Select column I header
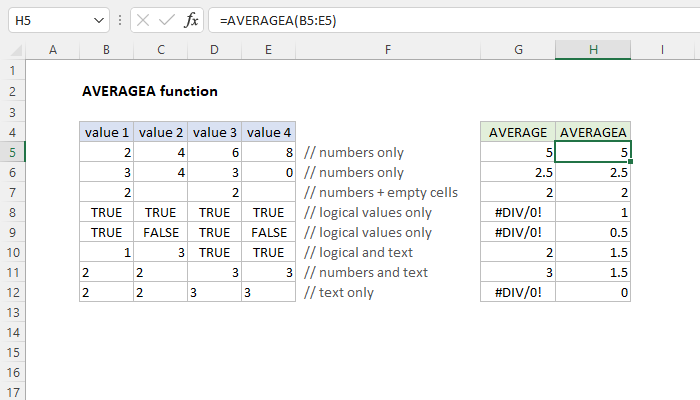Screen dimensions: 700x400 662,50
